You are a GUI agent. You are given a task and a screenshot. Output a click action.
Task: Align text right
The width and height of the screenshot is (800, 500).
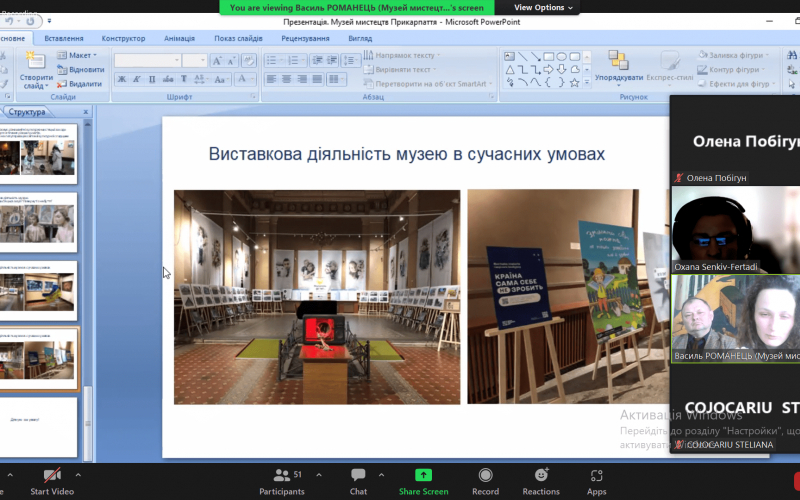click(303, 79)
